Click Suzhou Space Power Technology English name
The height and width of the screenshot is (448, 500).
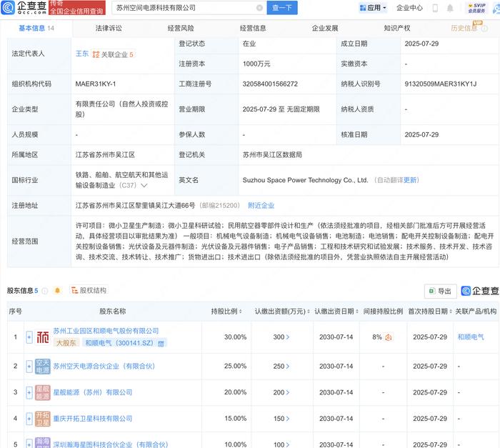(305, 180)
